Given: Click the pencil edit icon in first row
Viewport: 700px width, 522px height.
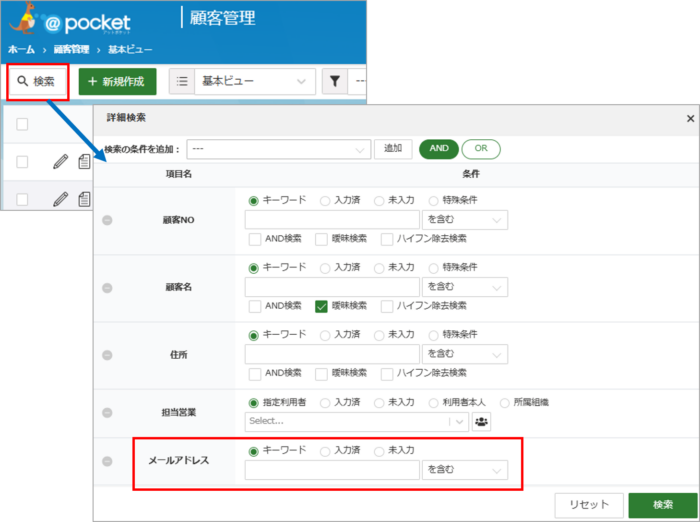Looking at the screenshot, I should coord(61,162).
